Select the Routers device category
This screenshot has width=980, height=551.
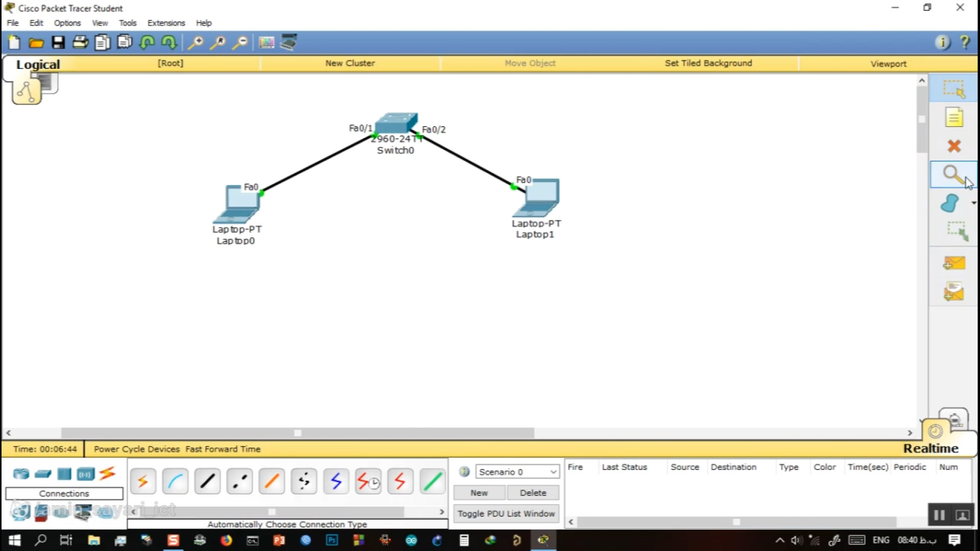(21, 474)
